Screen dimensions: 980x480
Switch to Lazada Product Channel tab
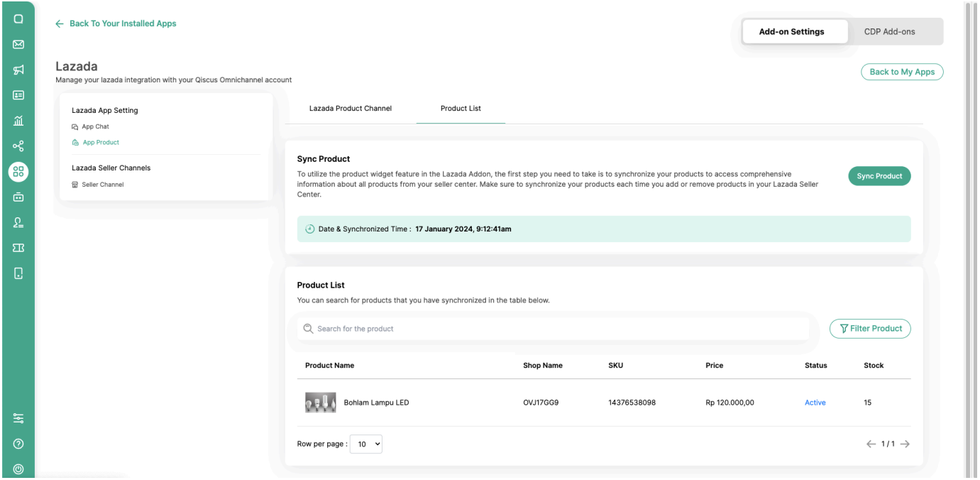click(x=351, y=109)
